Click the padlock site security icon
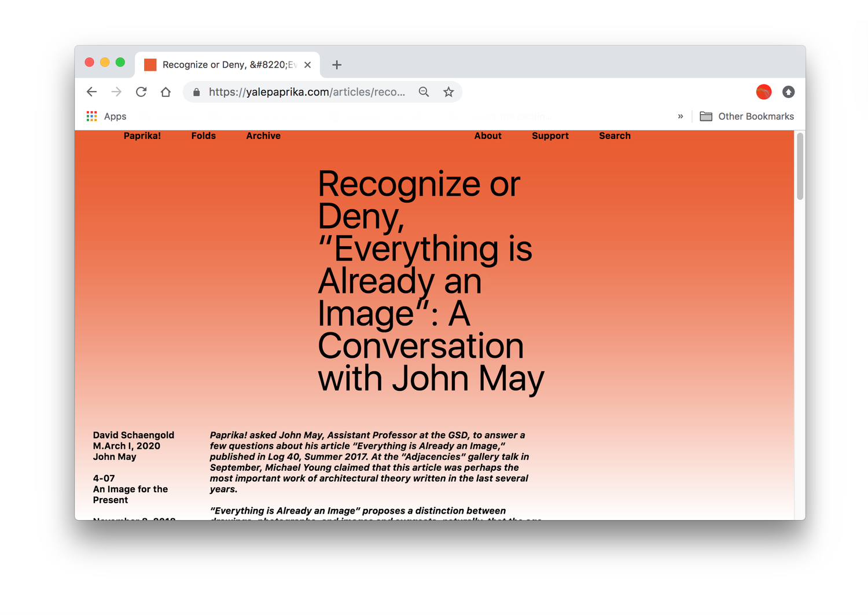The image size is (868, 615). (196, 91)
